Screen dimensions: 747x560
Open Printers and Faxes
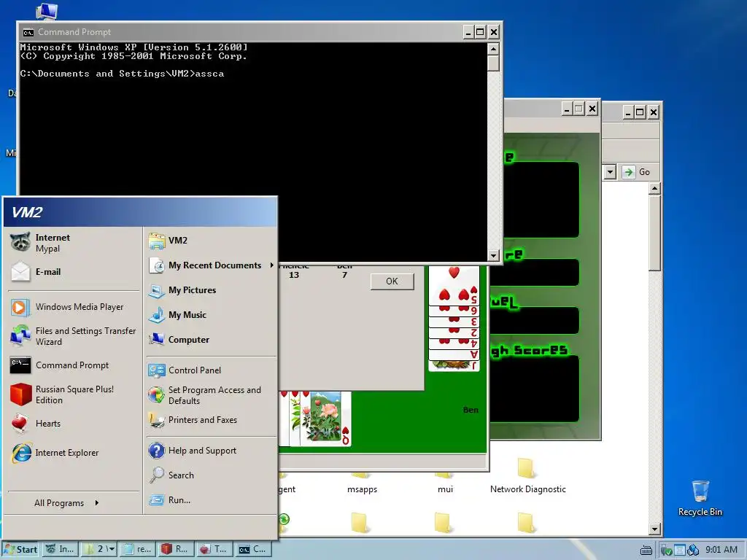pyautogui.click(x=211, y=420)
